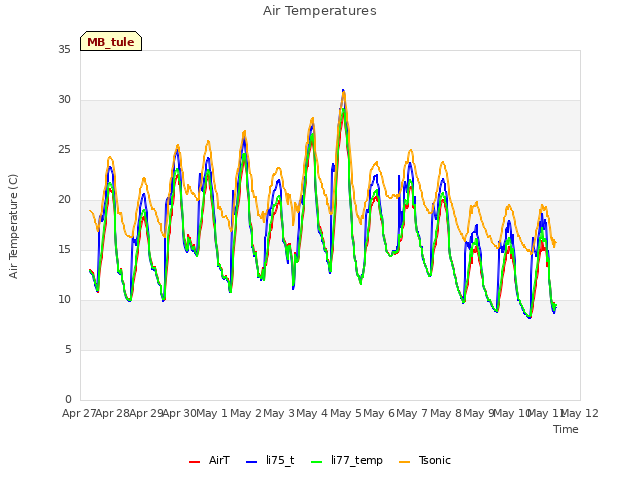This screenshot has width=640, height=480.
Task: Click the May 5 date label
Action: [x=346, y=413]
